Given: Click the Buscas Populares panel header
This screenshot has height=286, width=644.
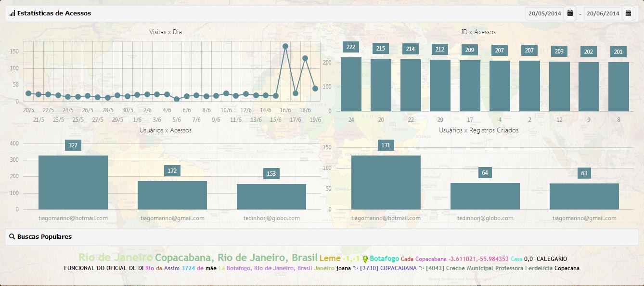Looking at the screenshot, I should (322, 237).
